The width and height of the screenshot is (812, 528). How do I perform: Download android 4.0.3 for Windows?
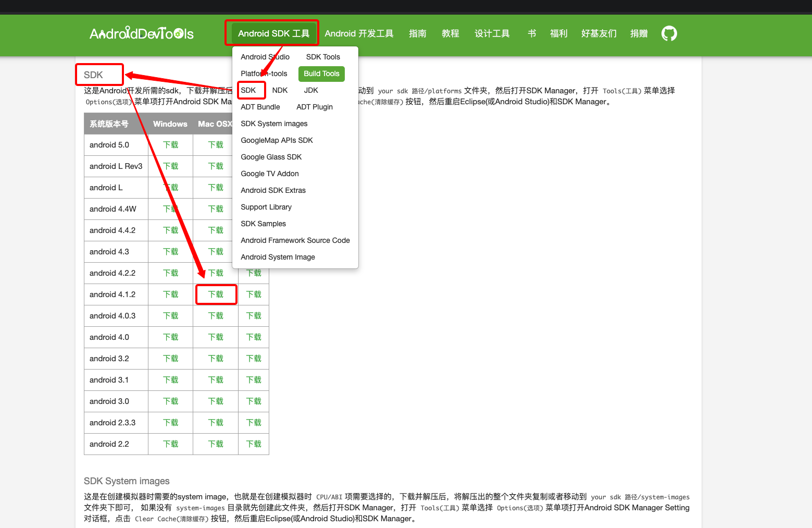pyautogui.click(x=170, y=316)
